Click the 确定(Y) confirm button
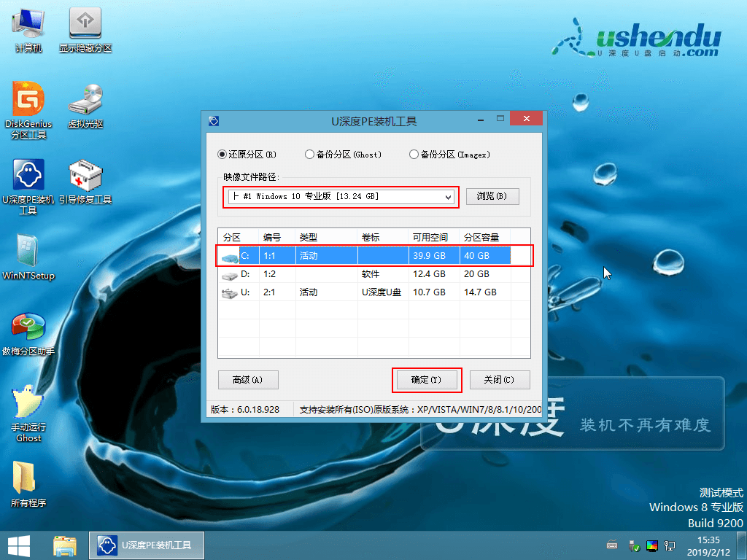This screenshot has height=560, width=747. click(x=427, y=379)
